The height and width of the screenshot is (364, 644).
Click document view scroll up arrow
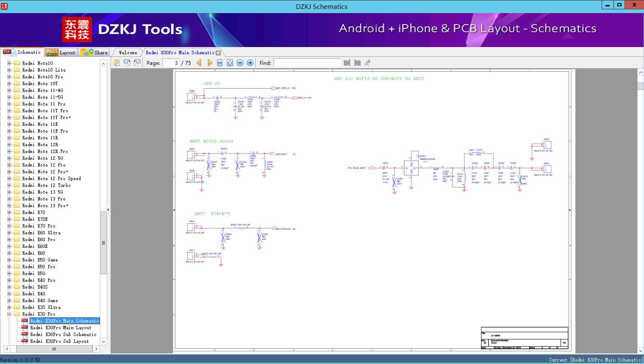pos(640,73)
